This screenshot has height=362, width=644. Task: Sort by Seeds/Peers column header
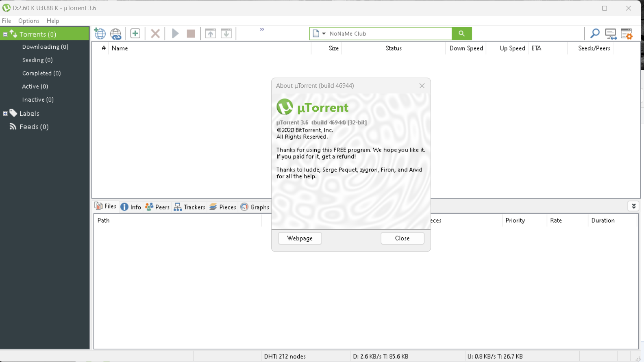click(x=590, y=48)
